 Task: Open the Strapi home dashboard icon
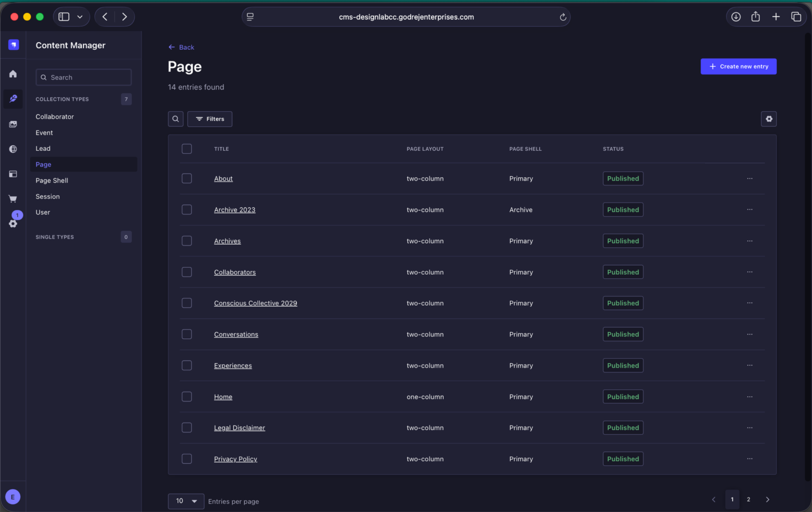pyautogui.click(x=13, y=74)
